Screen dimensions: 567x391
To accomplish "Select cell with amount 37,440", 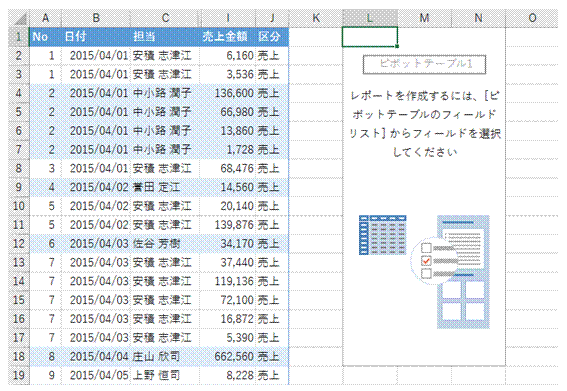I will (228, 263).
